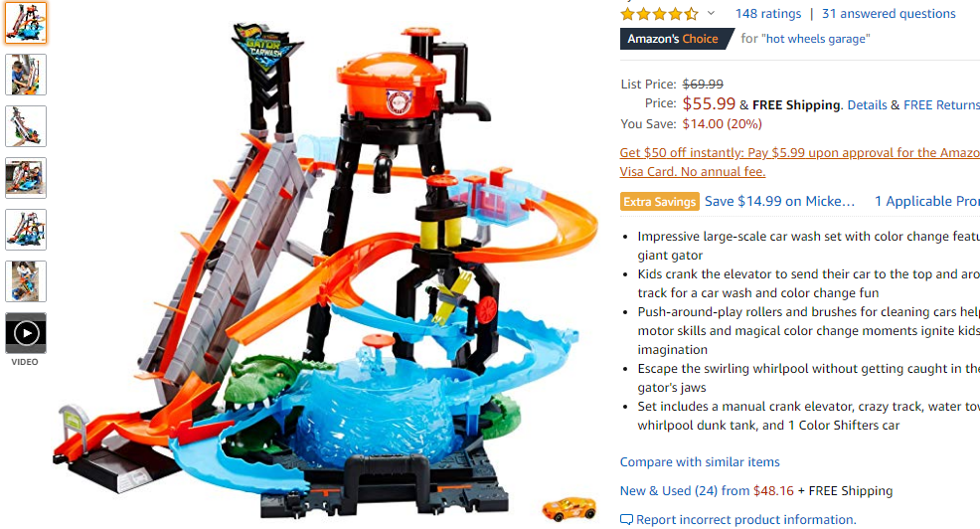Open Compare with similar items
The height and width of the screenshot is (529, 980).
pos(700,462)
